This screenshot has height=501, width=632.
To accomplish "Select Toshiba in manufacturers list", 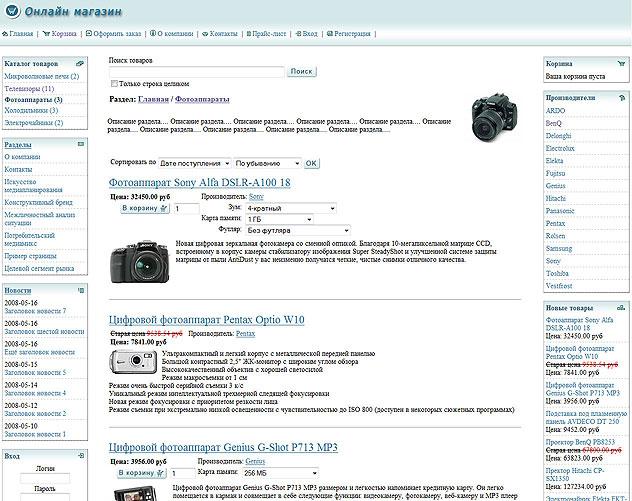I will pyautogui.click(x=557, y=273).
